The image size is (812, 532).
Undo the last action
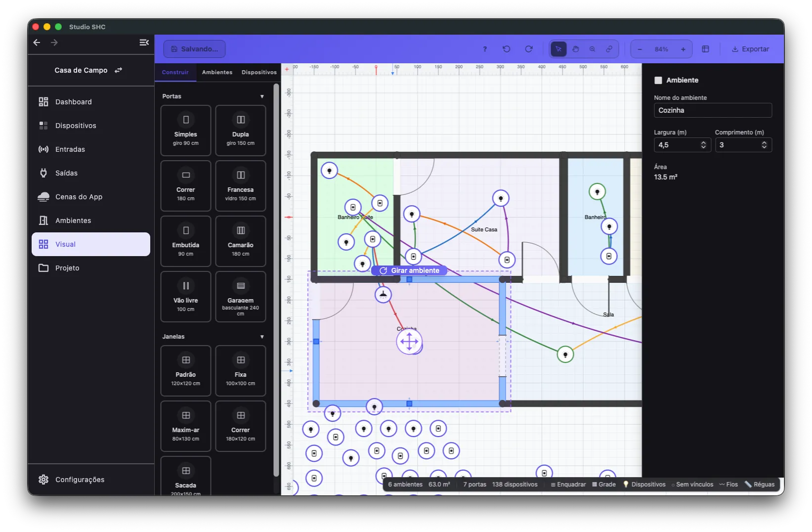pos(506,49)
